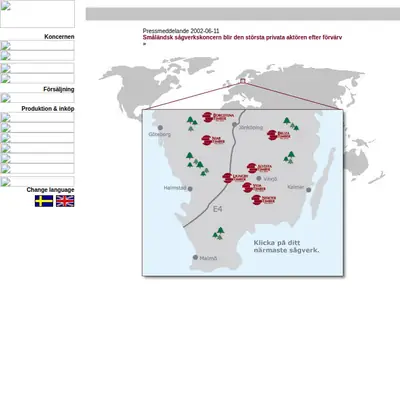400x400 pixels.
Task: Open the Borgstena Timber sawmill logo
Action: [218, 117]
